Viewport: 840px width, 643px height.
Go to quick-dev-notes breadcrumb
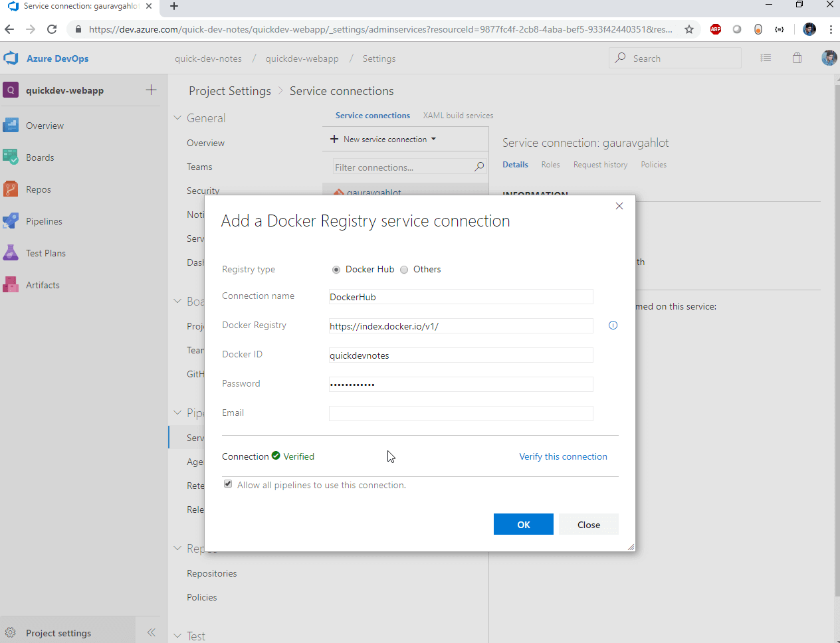pos(208,58)
